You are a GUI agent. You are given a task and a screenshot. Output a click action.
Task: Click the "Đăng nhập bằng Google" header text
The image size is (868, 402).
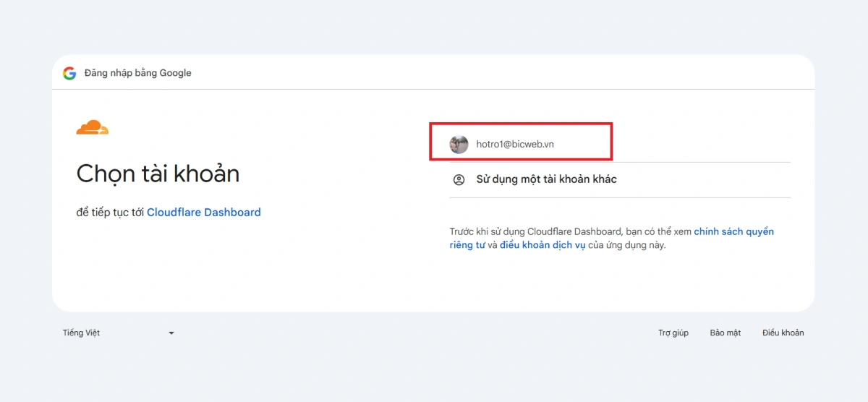click(138, 73)
